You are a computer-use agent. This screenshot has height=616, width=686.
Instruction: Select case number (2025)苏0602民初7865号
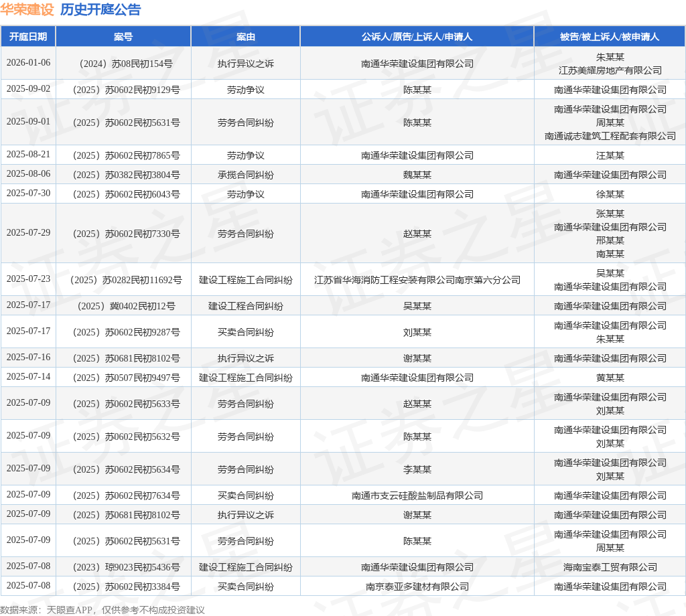126,155
